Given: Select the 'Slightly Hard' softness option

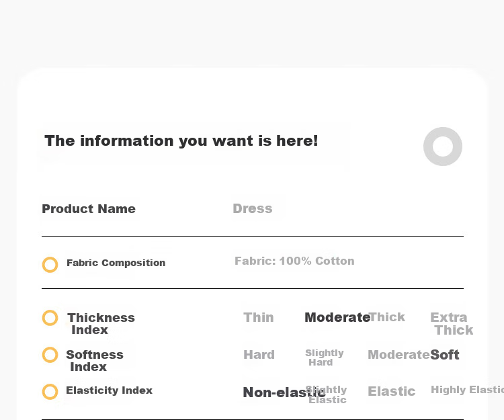Looking at the screenshot, I should point(325,358).
